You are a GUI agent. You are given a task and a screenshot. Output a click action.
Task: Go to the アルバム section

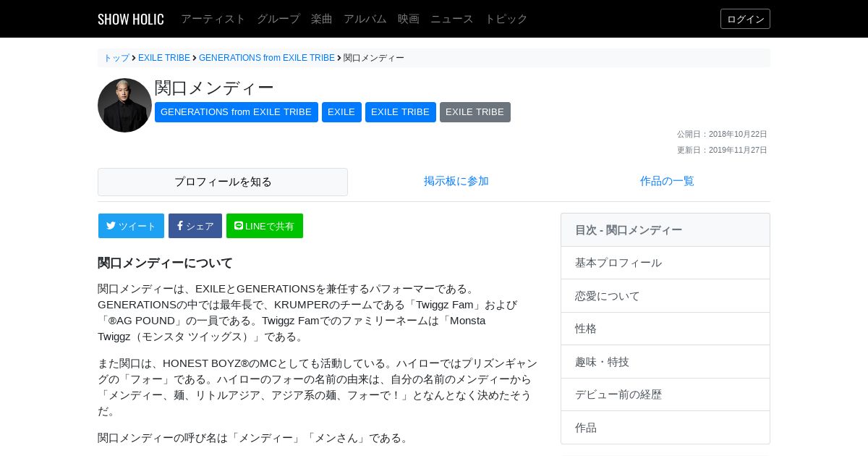tap(365, 19)
